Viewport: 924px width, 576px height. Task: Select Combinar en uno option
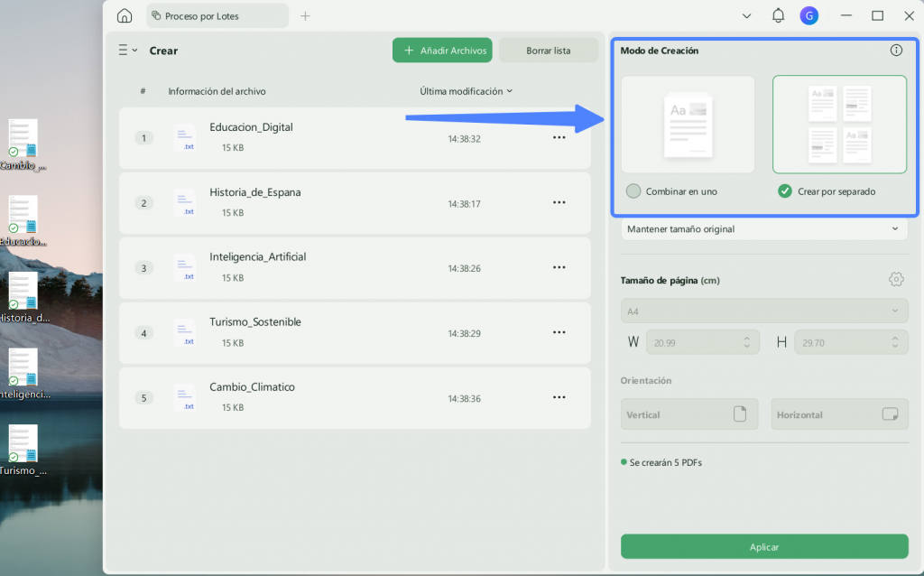click(x=672, y=191)
